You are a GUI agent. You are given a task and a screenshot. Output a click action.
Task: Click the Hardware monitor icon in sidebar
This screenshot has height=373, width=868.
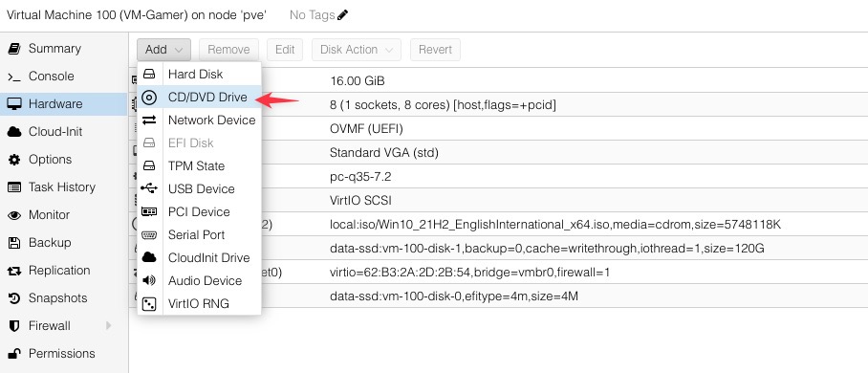[13, 104]
